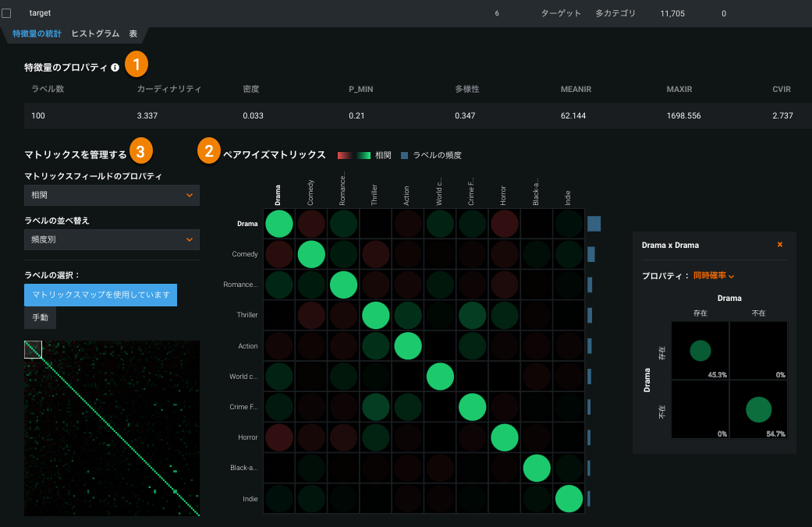The image size is (812, 527).
Task: Click the 手動 manual selection button
Action: click(40, 318)
